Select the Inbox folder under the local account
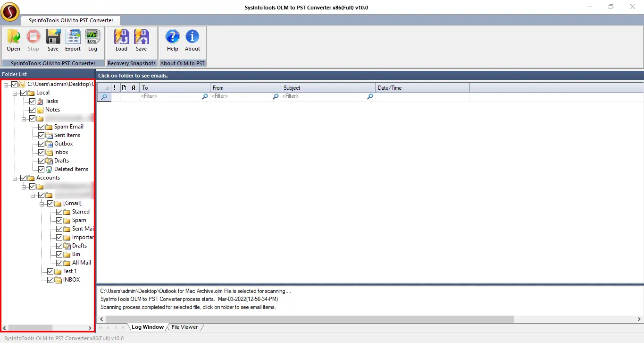The height and width of the screenshot is (343, 644). tap(61, 152)
